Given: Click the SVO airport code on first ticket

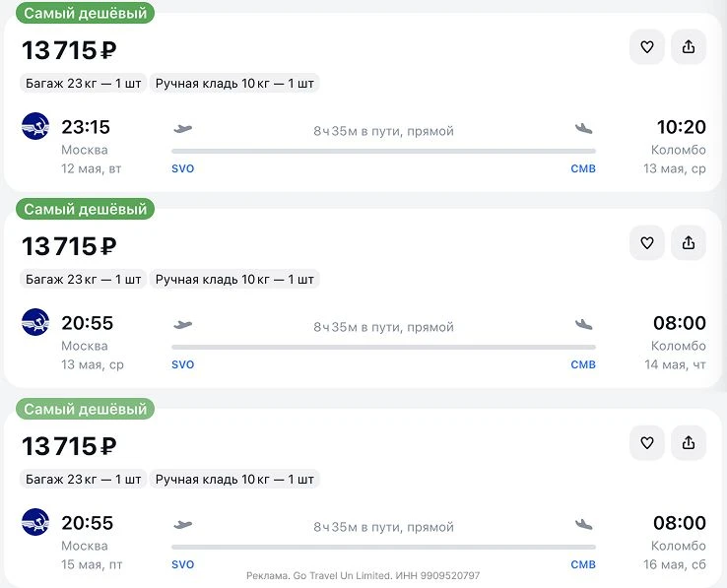Looking at the screenshot, I should pyautogui.click(x=183, y=168).
